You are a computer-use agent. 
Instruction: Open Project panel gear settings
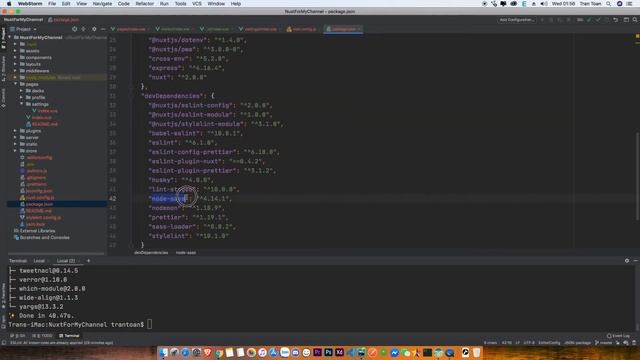(94, 29)
